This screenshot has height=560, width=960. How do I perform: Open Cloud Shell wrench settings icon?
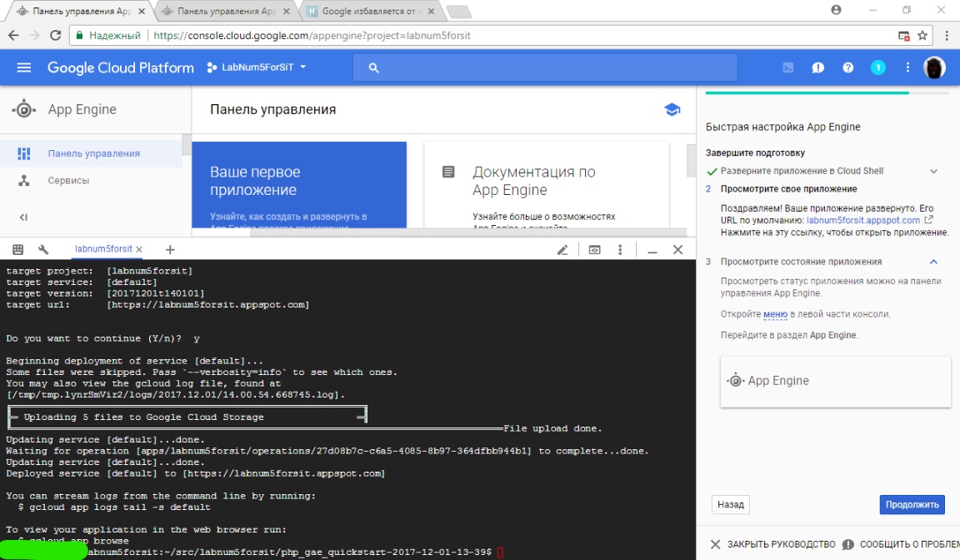pos(42,250)
